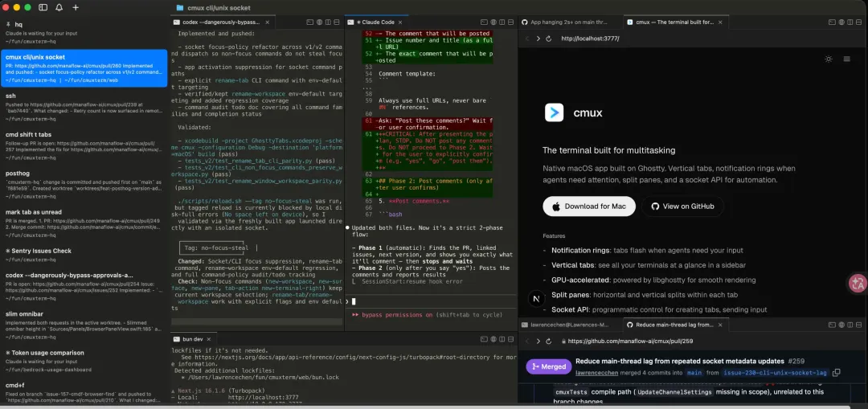Click new terminal icon in codex pane header

[x=310, y=22]
